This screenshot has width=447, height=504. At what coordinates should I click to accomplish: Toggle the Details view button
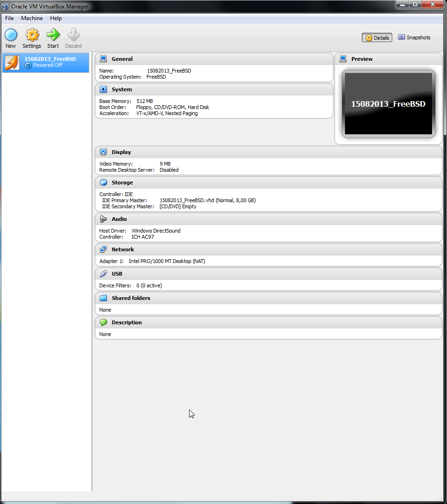377,38
